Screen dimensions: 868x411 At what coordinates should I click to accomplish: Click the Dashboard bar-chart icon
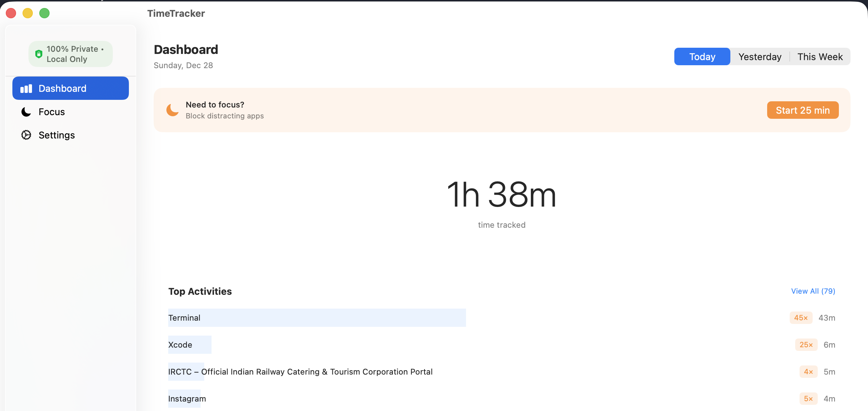[26, 88]
